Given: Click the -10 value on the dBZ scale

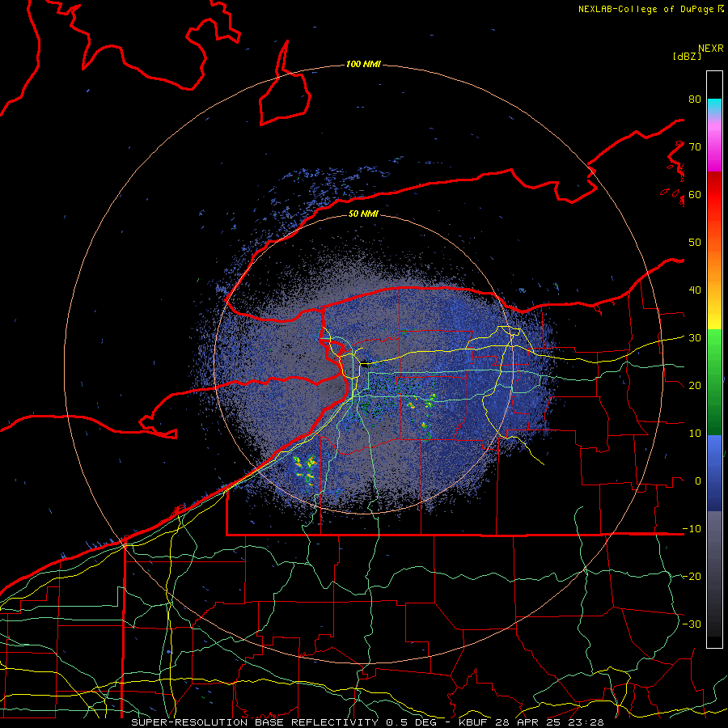Looking at the screenshot, I should pyautogui.click(x=692, y=529).
